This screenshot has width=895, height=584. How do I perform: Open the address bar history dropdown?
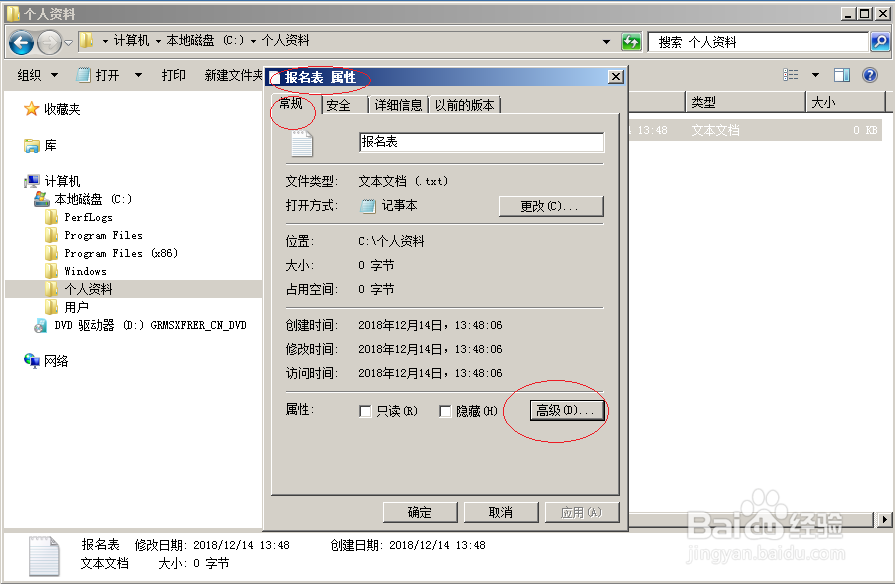(606, 42)
